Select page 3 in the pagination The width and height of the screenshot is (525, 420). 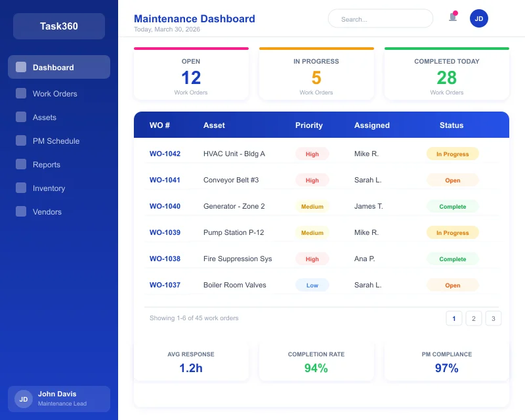tap(493, 318)
